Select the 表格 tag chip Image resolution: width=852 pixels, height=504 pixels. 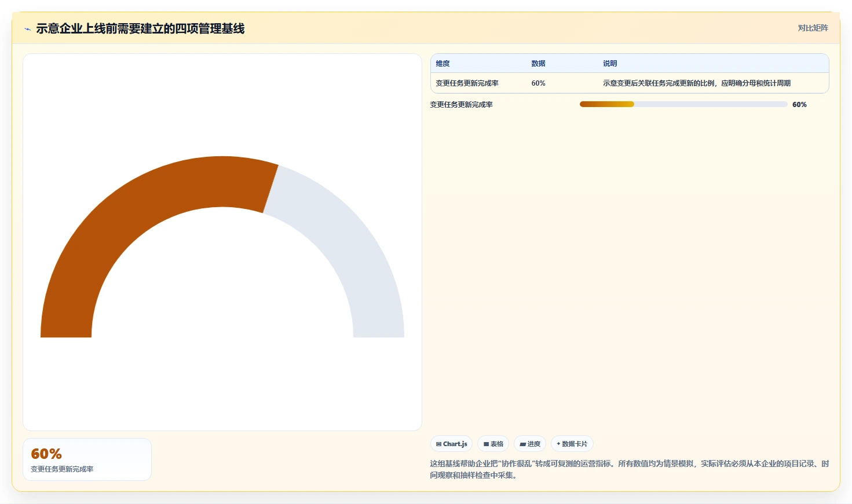tap(493, 444)
